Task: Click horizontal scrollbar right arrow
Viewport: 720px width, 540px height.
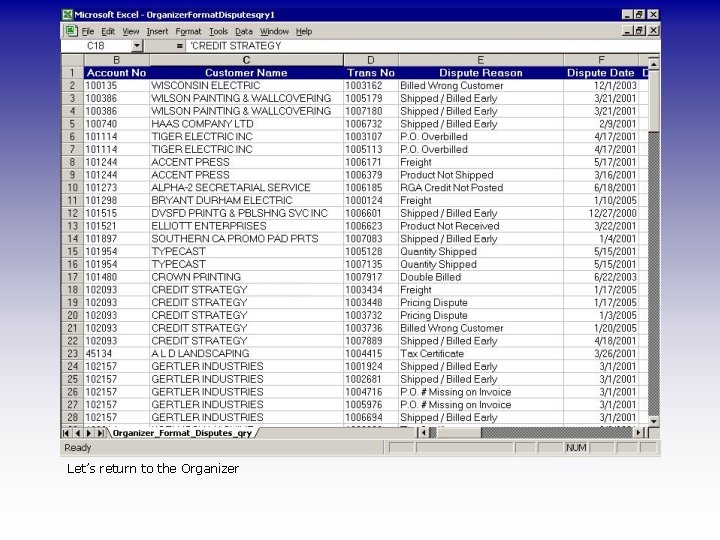Action: (x=638, y=433)
